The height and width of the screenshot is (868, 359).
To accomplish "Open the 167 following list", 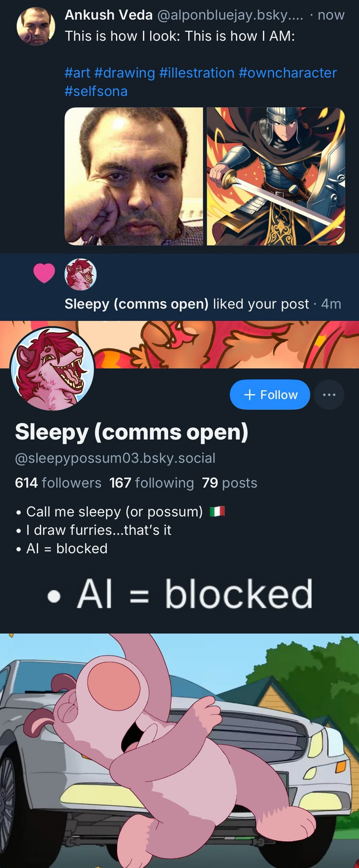I will click(x=151, y=483).
